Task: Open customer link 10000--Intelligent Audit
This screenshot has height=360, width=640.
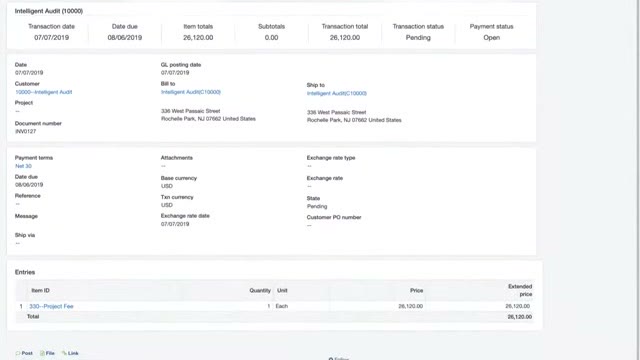Action: tap(44, 92)
